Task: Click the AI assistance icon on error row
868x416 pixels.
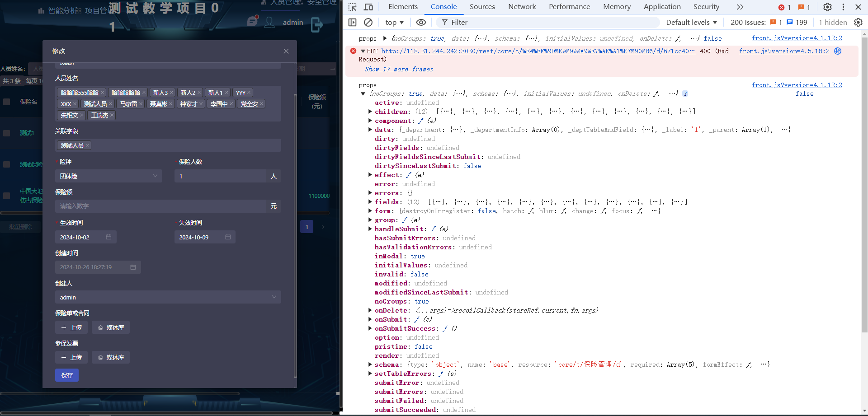Action: tap(838, 51)
